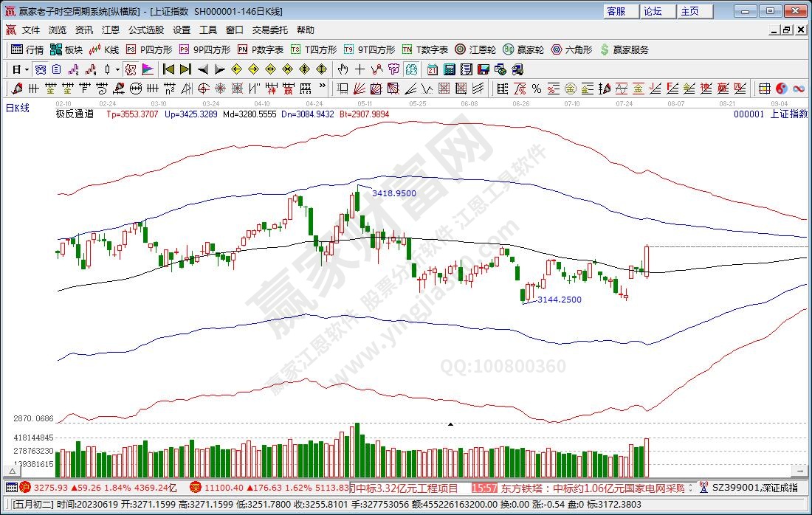Open the 江恩 menu
Screen dimensions: 812x515
(x=110, y=30)
